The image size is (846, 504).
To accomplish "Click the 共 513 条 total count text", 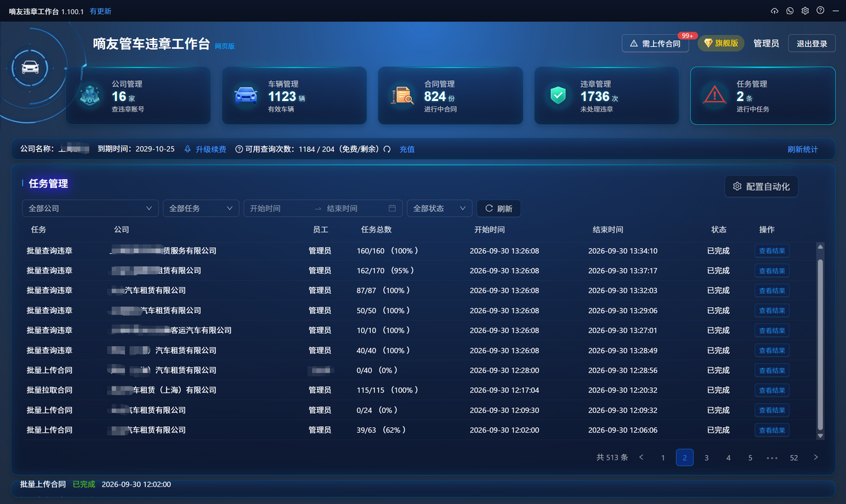I will tap(612, 457).
